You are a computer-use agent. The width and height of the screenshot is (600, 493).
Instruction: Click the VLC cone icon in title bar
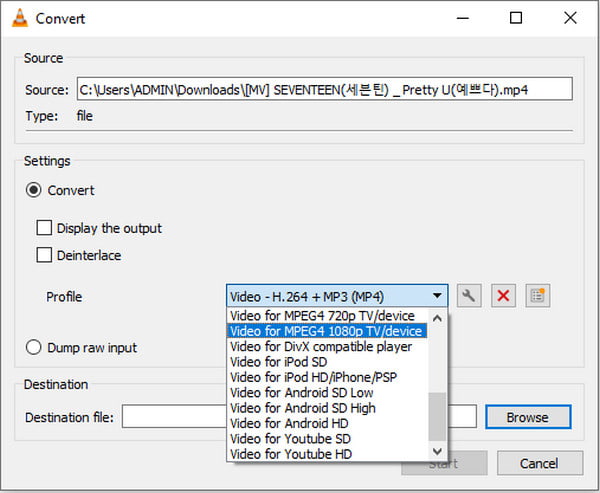click(x=17, y=18)
